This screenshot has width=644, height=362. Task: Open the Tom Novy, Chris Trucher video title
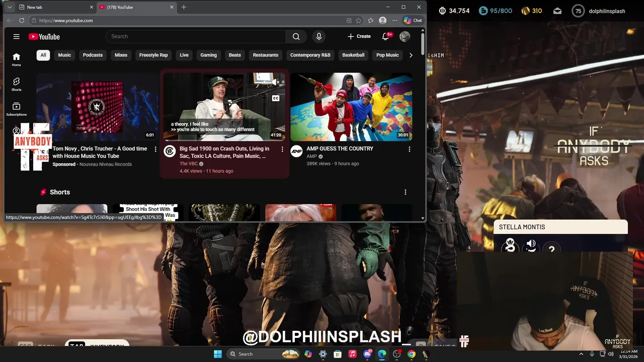pos(100,152)
